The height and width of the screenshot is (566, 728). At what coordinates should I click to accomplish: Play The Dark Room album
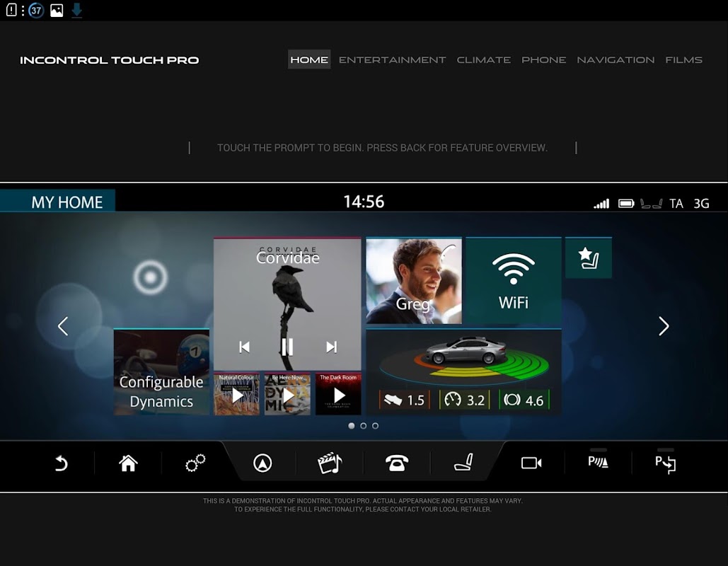pyautogui.click(x=338, y=394)
